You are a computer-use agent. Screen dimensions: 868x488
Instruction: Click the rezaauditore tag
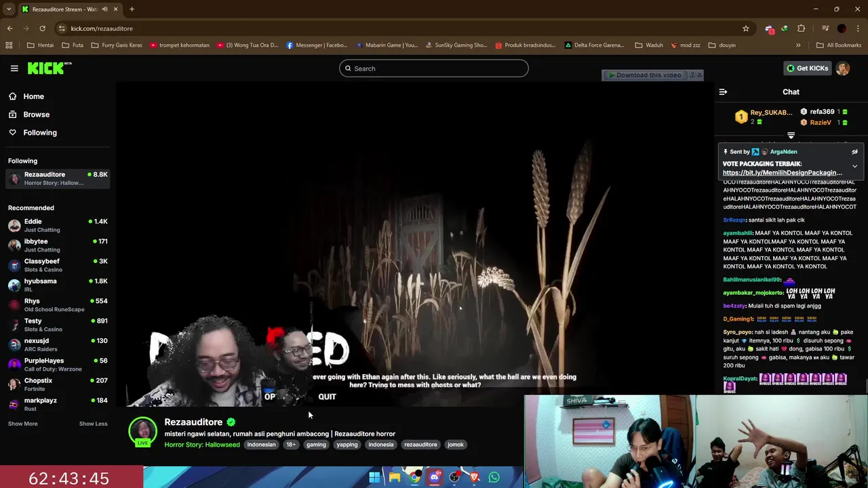point(420,445)
